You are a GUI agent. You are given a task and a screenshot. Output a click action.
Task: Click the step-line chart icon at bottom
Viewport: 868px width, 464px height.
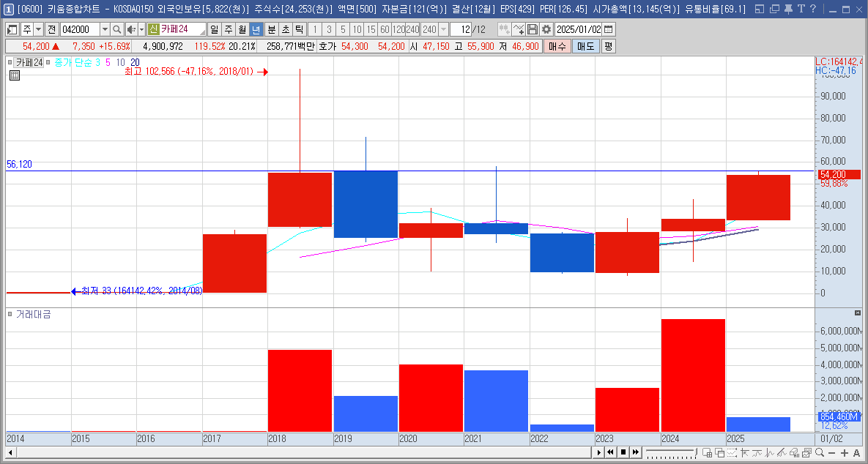[757, 453]
